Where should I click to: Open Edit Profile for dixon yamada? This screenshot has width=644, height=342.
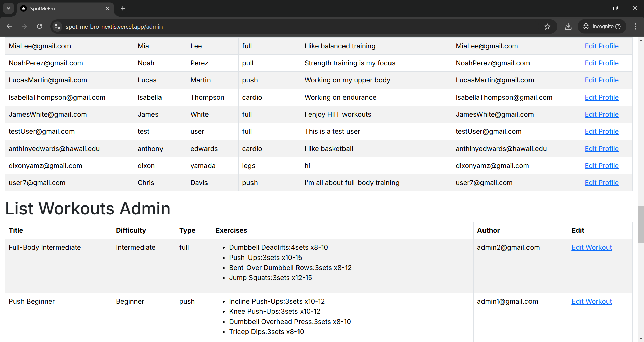coord(601,166)
